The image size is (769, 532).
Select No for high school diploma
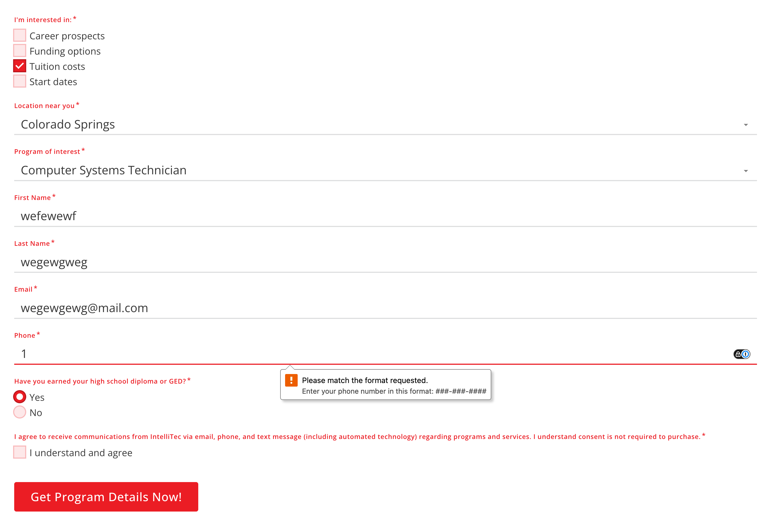(20, 412)
